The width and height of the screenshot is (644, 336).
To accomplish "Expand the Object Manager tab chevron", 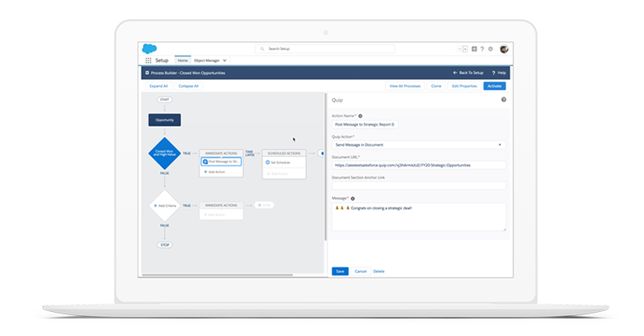I will click(225, 60).
